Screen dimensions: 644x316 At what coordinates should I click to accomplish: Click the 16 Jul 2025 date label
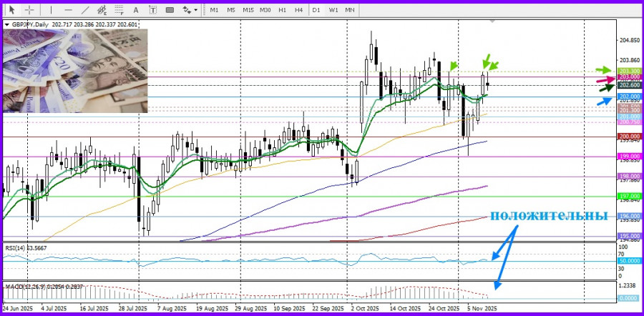(x=94, y=308)
